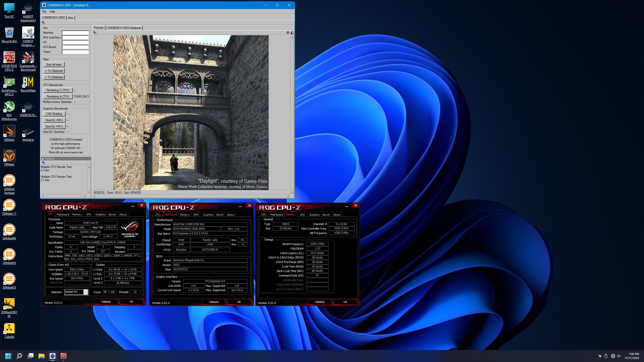The image size is (644, 362).
Task: Click the -> To Clipboard button
Action: 54,71
